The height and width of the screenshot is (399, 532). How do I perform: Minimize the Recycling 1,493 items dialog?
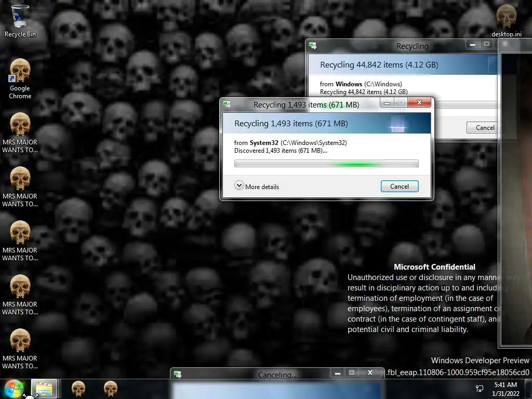[387, 103]
